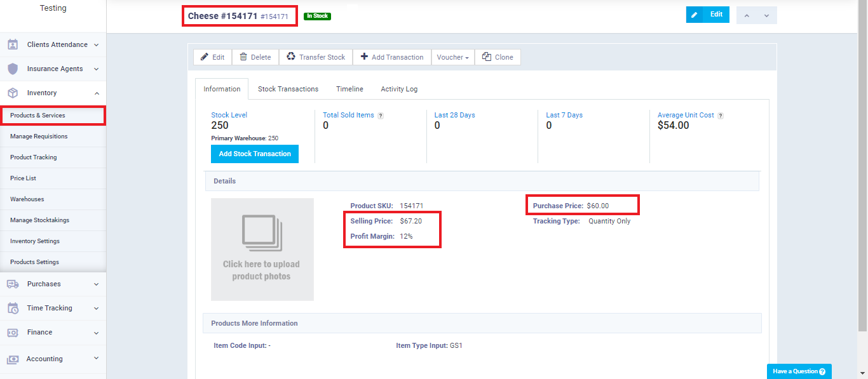
Task: Click the Inventory box icon
Action: pos(13,93)
